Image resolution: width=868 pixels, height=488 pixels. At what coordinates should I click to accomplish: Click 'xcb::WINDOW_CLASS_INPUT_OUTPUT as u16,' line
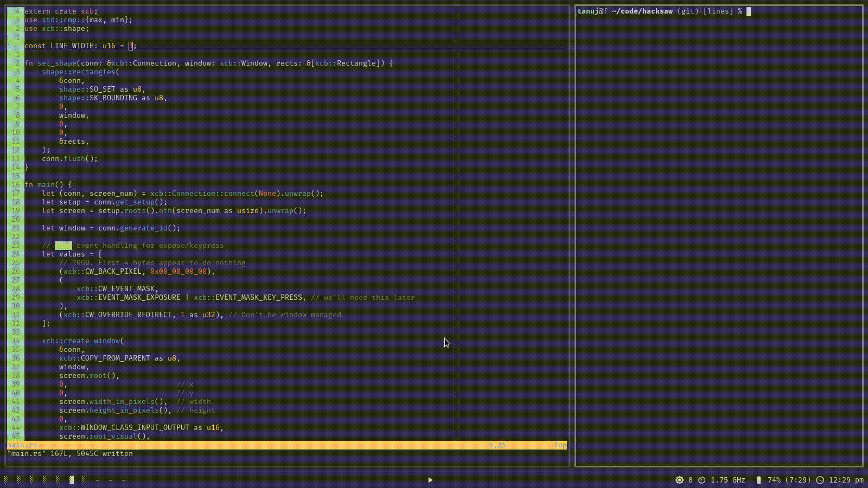click(x=142, y=428)
